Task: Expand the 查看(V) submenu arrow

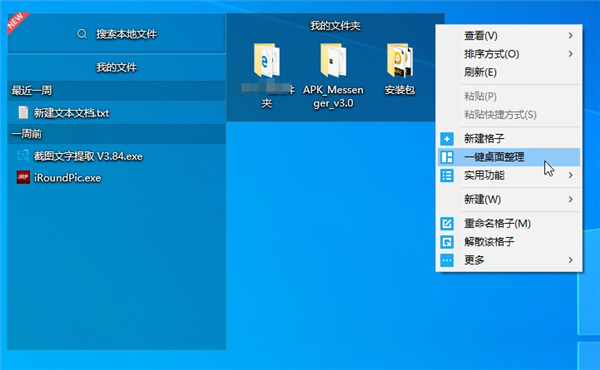Action: coord(571,36)
